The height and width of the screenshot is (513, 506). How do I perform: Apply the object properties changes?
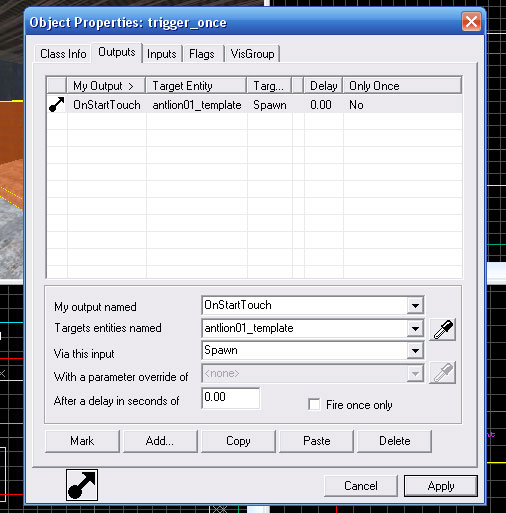tap(441, 486)
